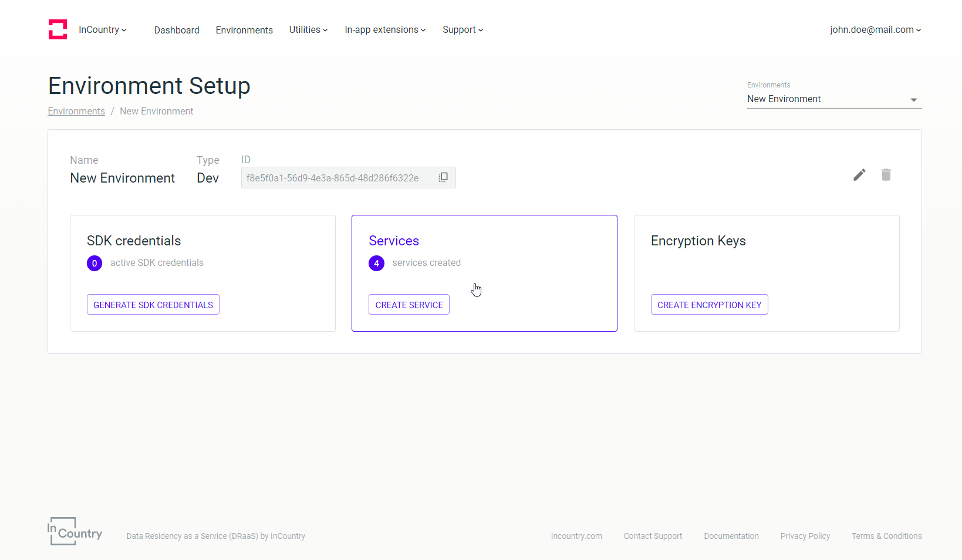962x560 pixels.
Task: Click the trash delete environment icon
Action: pyautogui.click(x=886, y=175)
